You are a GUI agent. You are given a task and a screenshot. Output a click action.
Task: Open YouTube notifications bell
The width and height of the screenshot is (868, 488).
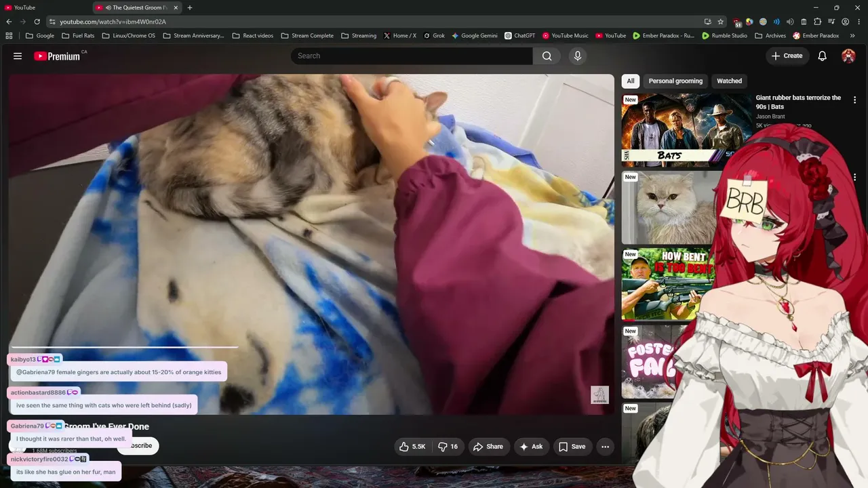pos(822,56)
